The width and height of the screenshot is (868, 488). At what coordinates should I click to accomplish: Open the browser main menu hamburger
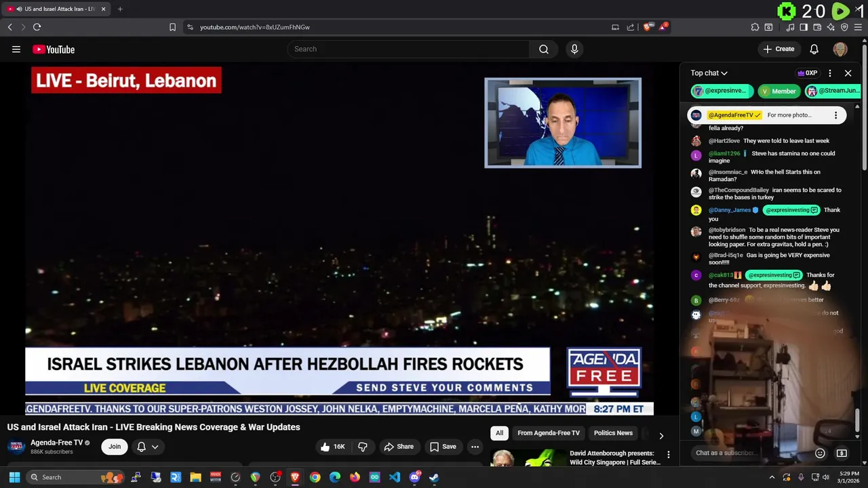[858, 27]
